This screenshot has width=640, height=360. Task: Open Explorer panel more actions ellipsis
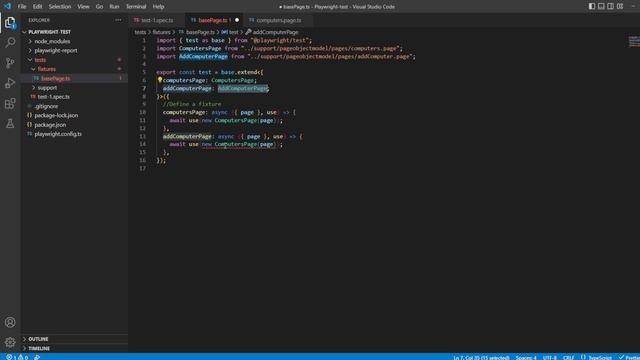coord(118,20)
